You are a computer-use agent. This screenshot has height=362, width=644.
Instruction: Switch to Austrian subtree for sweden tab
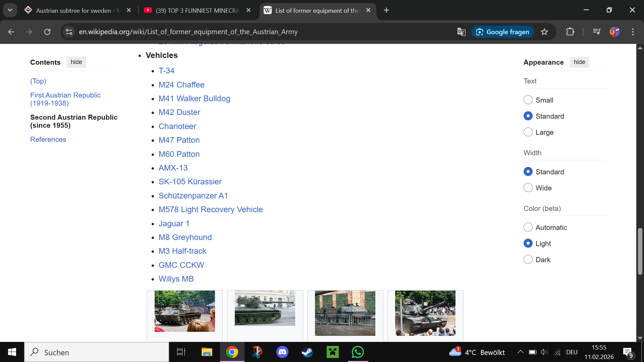74,10
